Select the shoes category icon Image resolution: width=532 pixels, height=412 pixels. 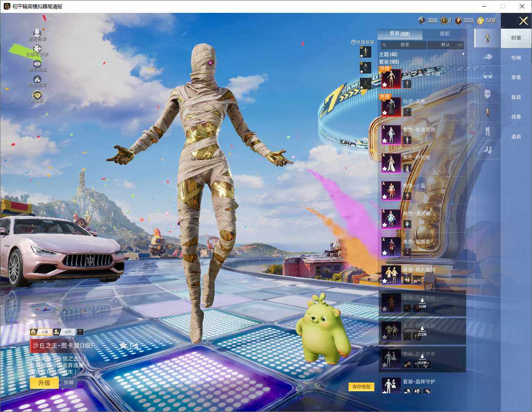[488, 150]
